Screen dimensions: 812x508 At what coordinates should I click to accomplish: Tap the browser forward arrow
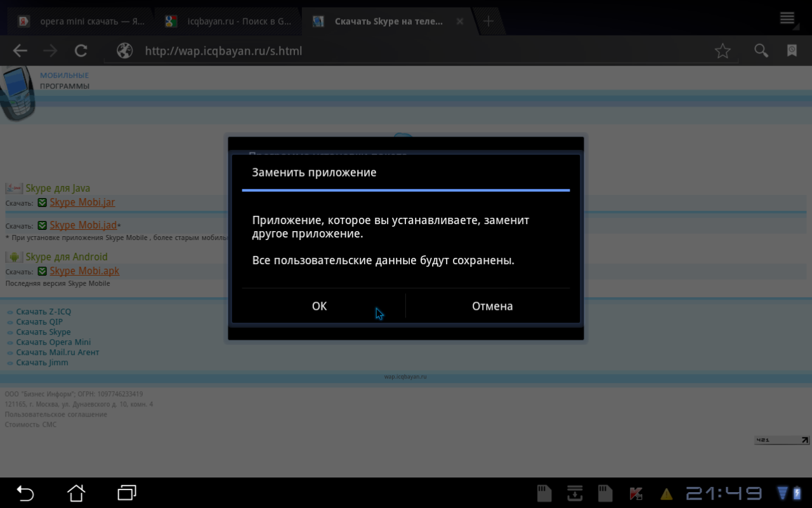coord(50,51)
